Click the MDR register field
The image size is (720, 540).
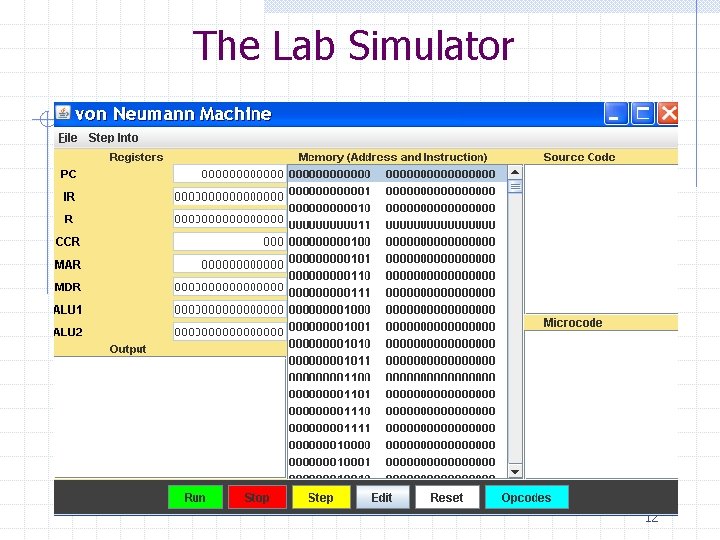[x=230, y=287]
